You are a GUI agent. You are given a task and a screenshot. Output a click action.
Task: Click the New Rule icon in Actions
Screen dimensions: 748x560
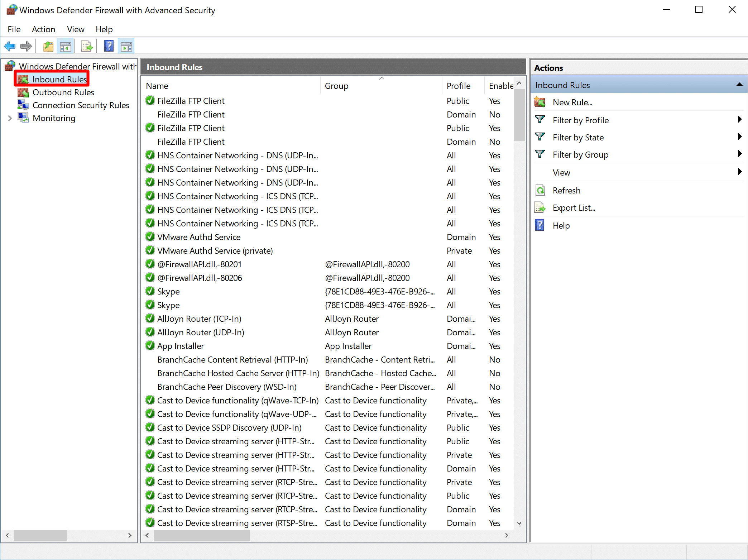point(540,102)
